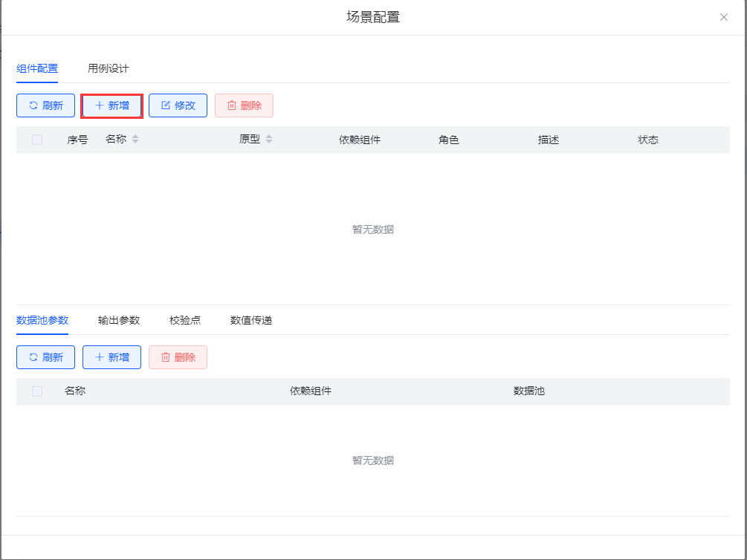747x560 pixels.
Task: Click the edit pencil icon on 修改
Action: click(165, 105)
